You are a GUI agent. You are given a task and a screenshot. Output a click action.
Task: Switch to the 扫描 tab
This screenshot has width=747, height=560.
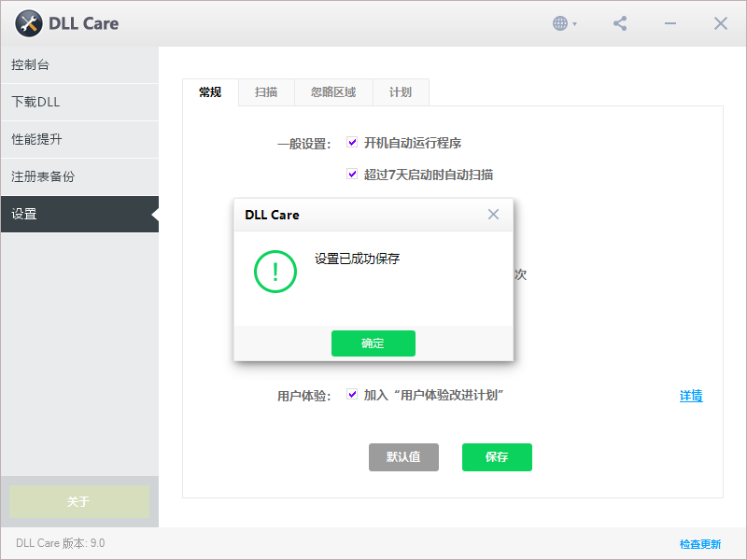click(x=266, y=92)
